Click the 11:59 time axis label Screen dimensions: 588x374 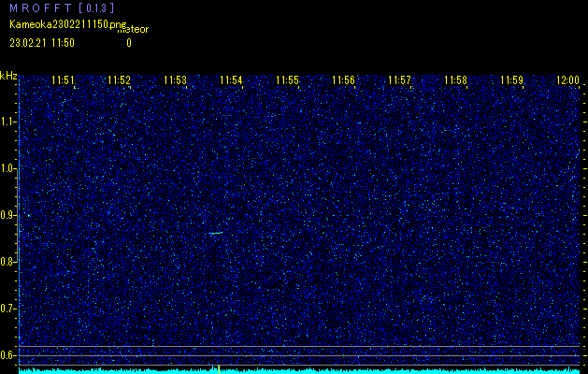[512, 80]
